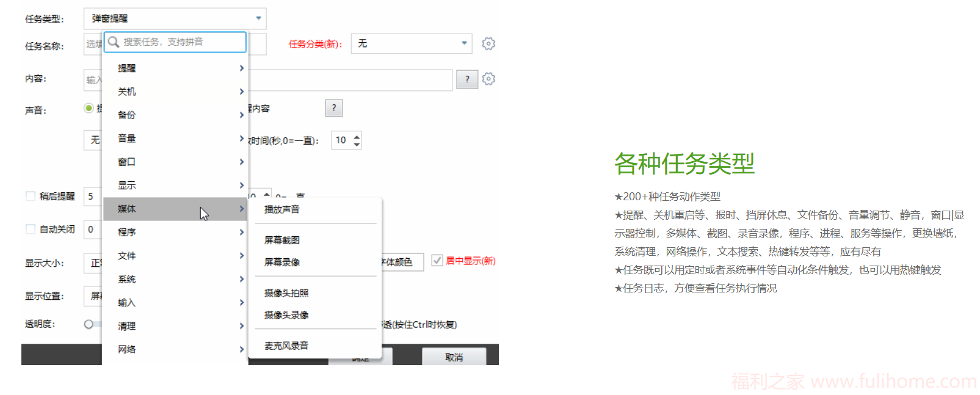Click the gear icon beside content field
Image resolution: width=980 pixels, height=395 pixels.
[488, 79]
